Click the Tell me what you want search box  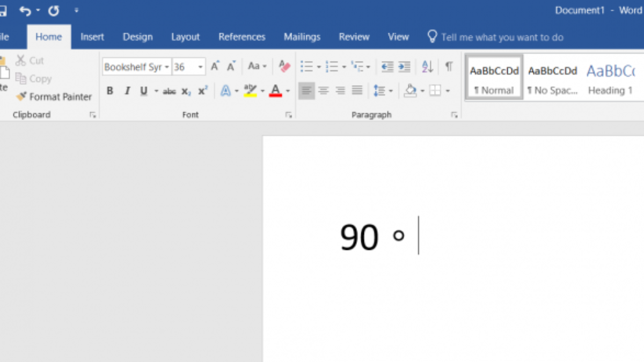(502, 37)
